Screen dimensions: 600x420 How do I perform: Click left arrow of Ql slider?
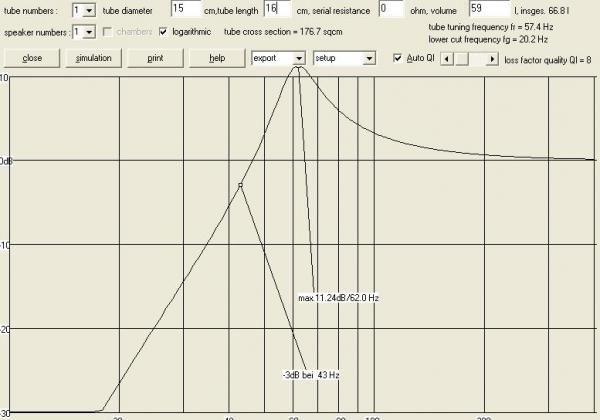point(447,59)
